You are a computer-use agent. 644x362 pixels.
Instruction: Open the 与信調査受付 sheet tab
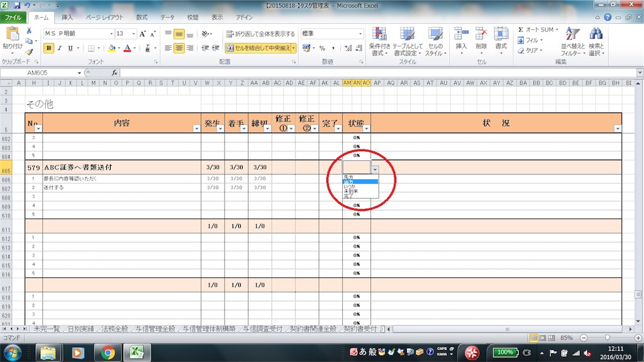(262, 329)
